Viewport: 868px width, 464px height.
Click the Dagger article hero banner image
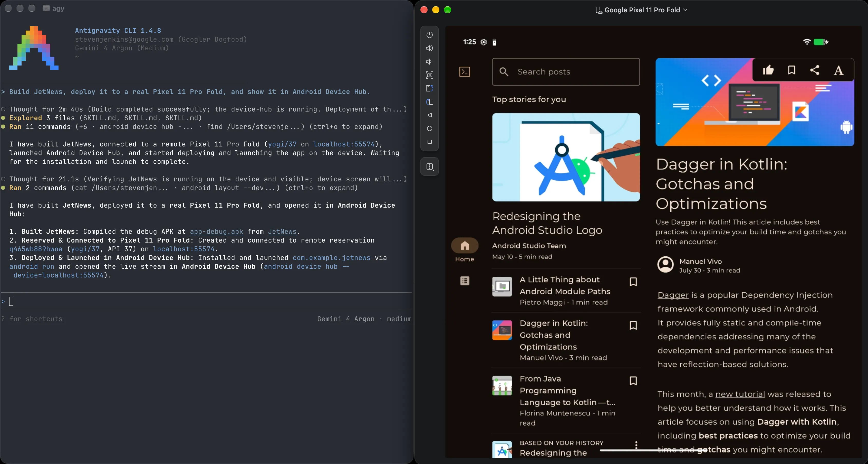click(x=755, y=102)
